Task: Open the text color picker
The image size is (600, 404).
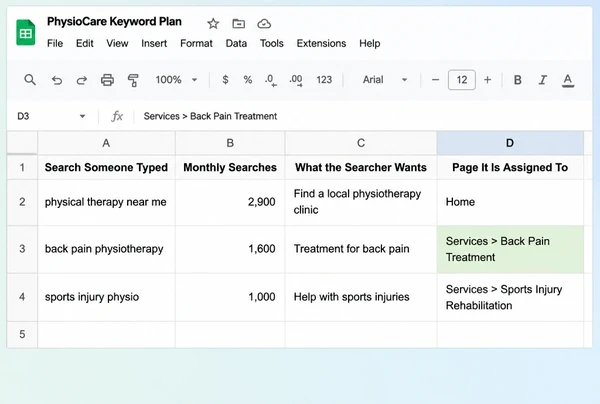Action: click(x=568, y=80)
